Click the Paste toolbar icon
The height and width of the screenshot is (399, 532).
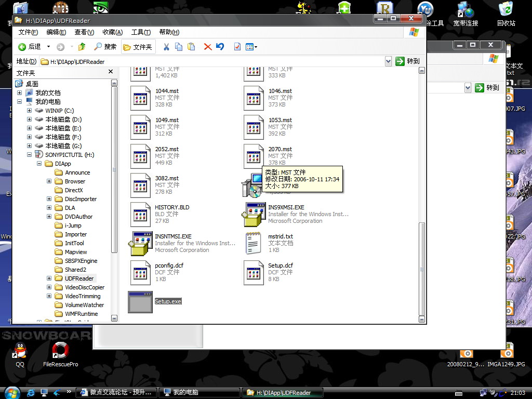(x=191, y=47)
